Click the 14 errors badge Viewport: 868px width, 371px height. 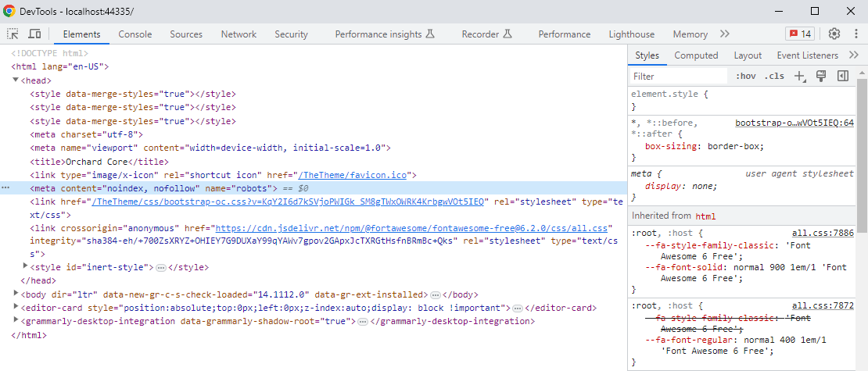coord(800,34)
